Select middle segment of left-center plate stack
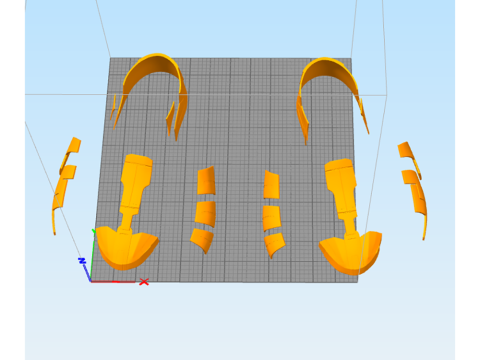Viewport: 480px width, 360px height. pos(205,214)
